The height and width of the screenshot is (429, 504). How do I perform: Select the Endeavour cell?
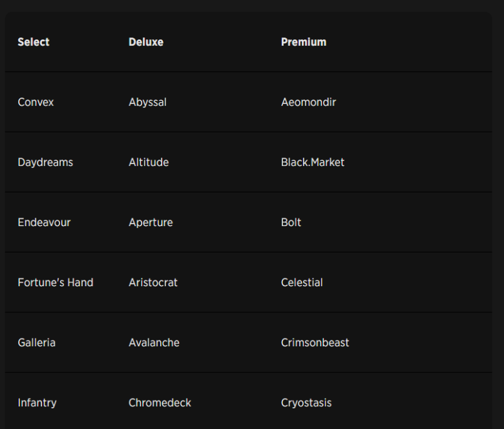(x=44, y=222)
